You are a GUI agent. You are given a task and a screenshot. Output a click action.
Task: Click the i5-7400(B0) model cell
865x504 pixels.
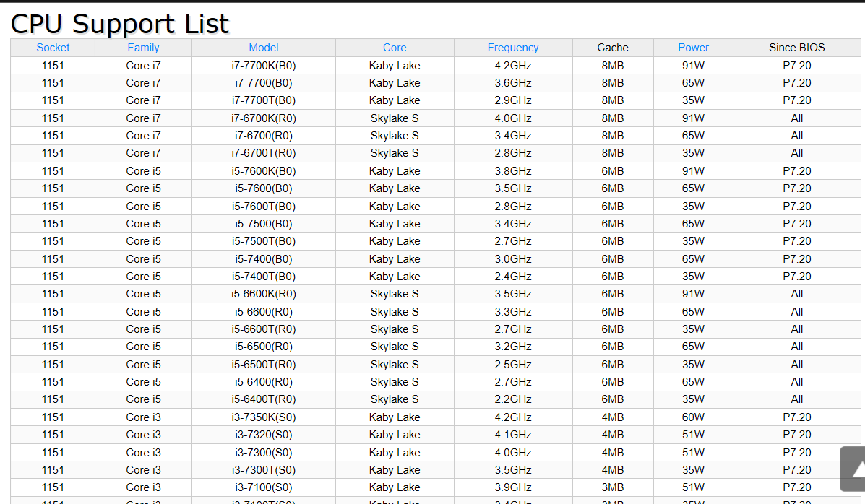click(264, 259)
